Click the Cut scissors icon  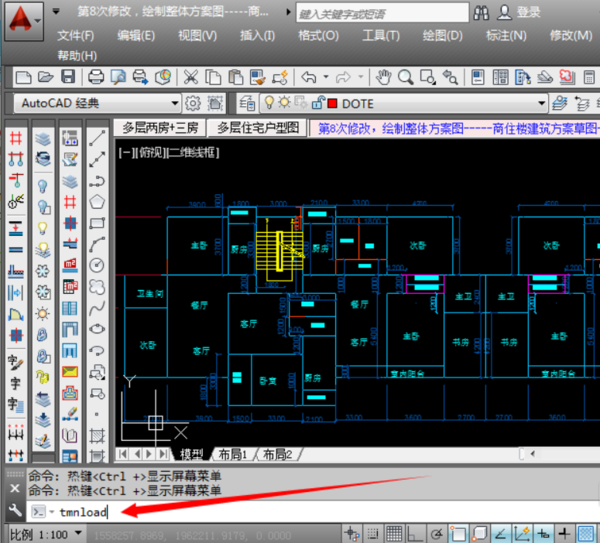click(x=191, y=77)
